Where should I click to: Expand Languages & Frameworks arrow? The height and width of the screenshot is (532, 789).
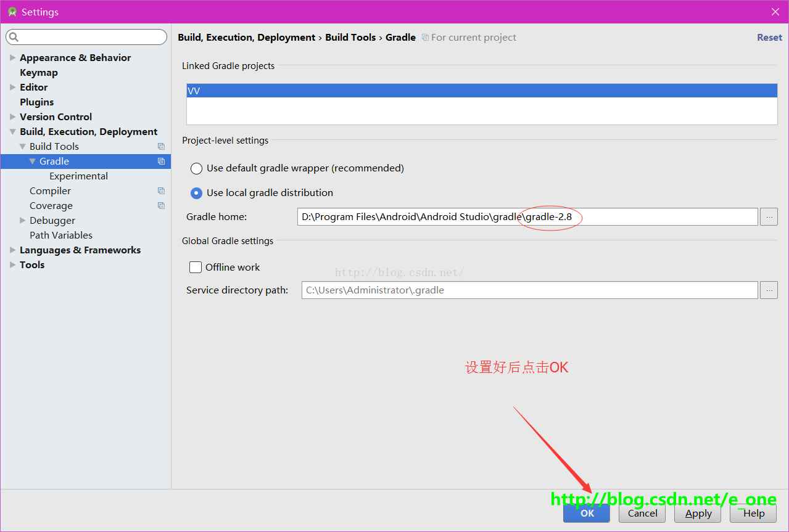click(13, 250)
